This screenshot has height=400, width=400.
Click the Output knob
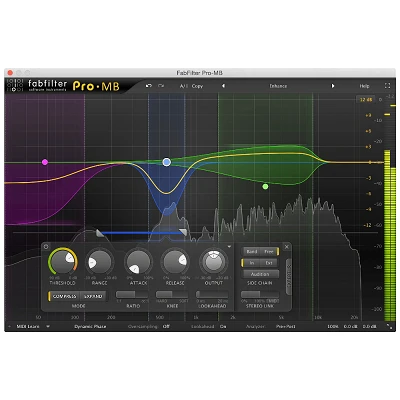coord(214,262)
